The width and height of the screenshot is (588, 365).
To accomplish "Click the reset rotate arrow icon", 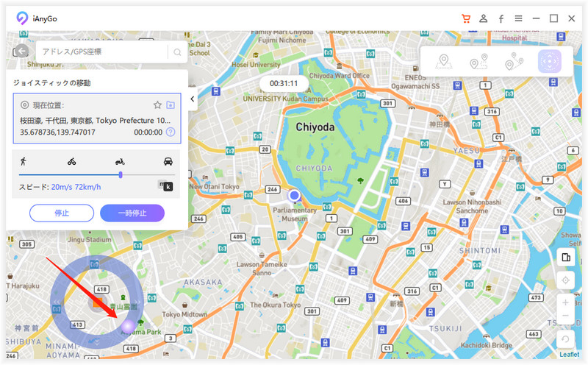I will [x=565, y=339].
